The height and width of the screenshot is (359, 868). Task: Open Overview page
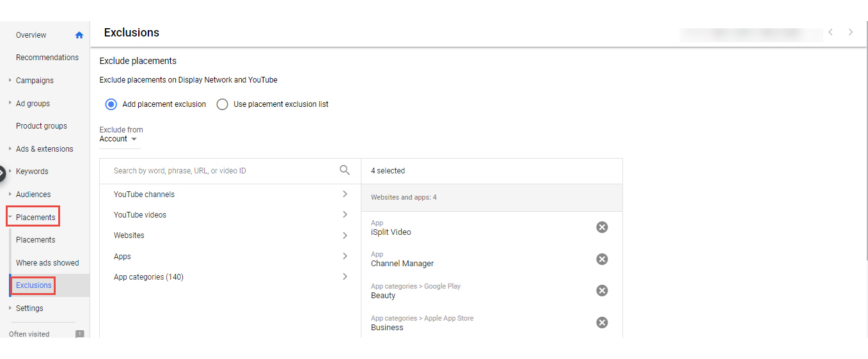point(31,35)
